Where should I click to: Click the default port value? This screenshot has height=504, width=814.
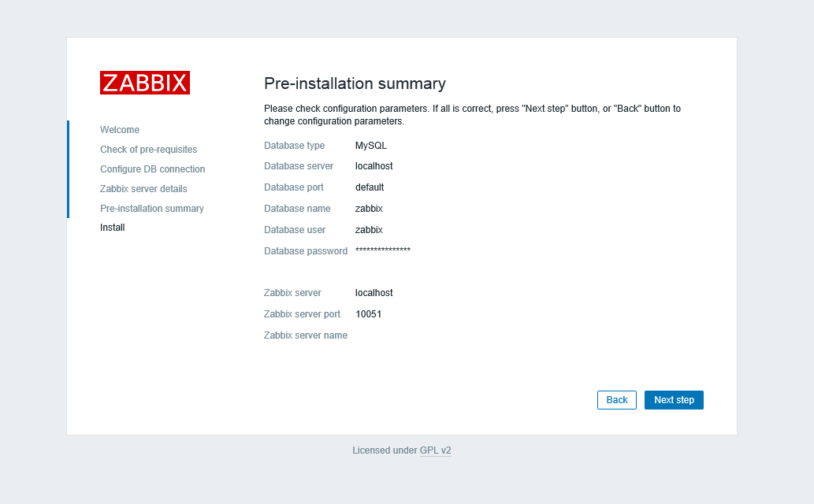(x=370, y=187)
